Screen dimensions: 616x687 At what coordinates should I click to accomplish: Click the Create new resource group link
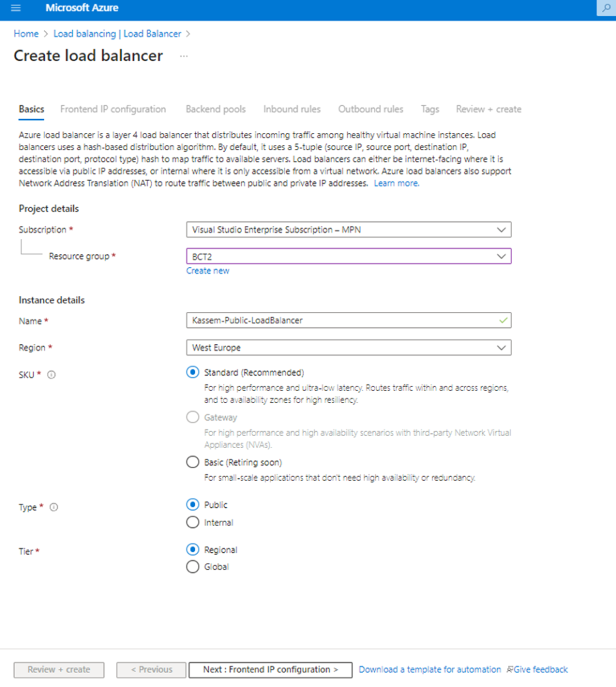click(207, 271)
